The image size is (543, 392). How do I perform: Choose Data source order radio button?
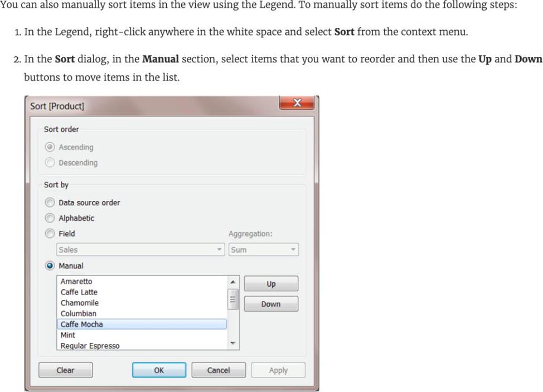(x=50, y=203)
